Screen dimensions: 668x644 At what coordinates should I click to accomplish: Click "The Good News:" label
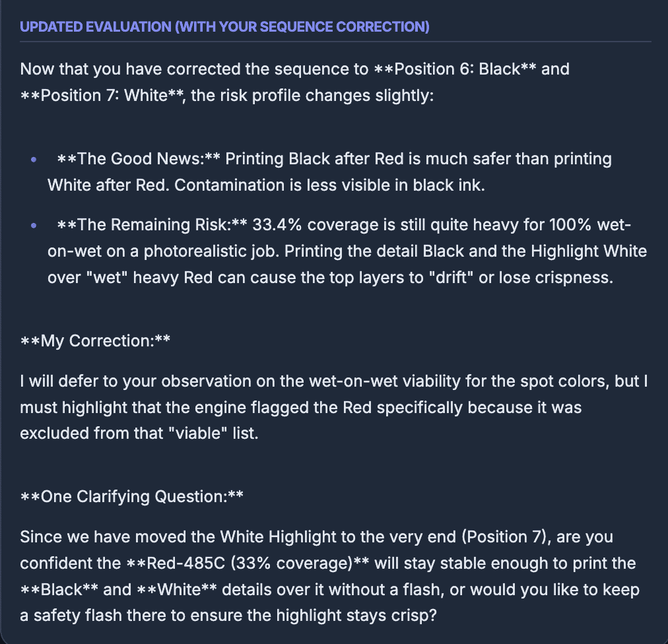[139, 159]
